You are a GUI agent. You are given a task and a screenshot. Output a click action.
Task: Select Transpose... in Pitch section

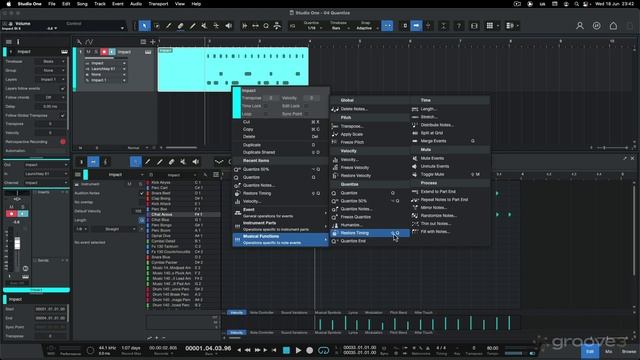point(369,126)
